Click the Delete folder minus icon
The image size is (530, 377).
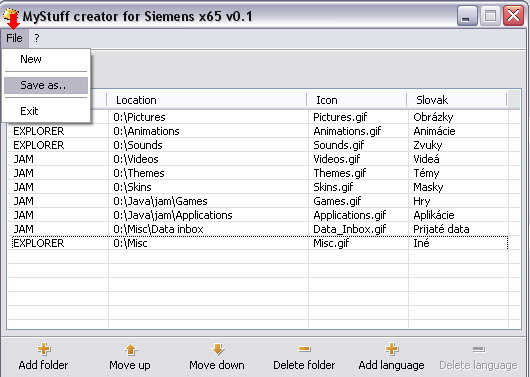pos(304,349)
